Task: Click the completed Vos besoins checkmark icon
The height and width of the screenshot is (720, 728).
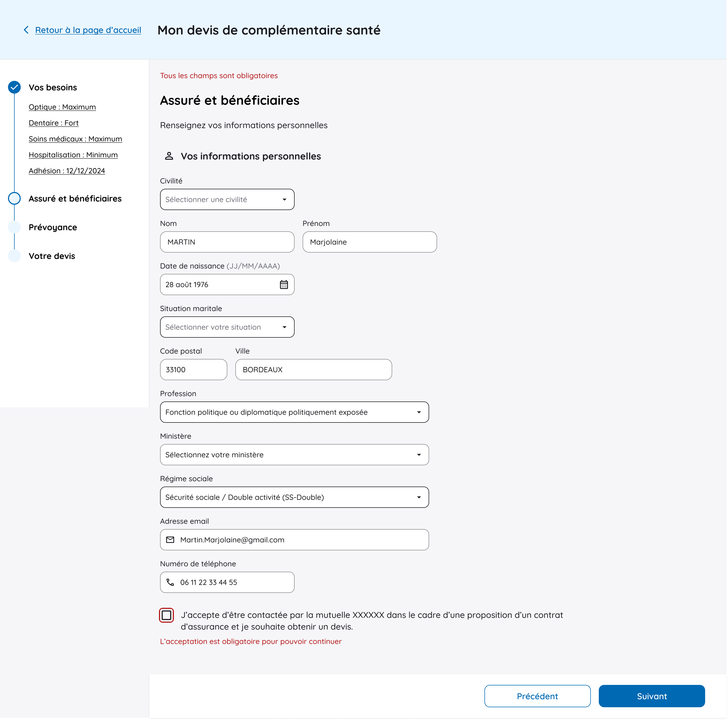Action: coord(14,87)
